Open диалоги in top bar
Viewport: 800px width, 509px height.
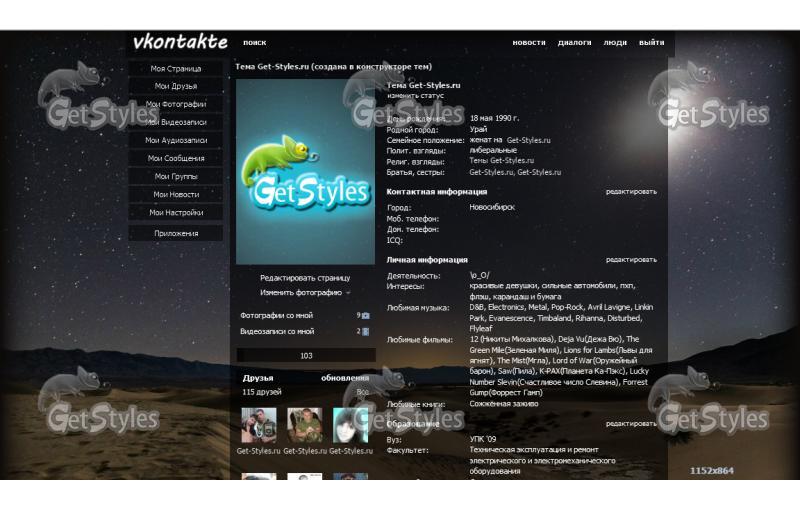[574, 43]
